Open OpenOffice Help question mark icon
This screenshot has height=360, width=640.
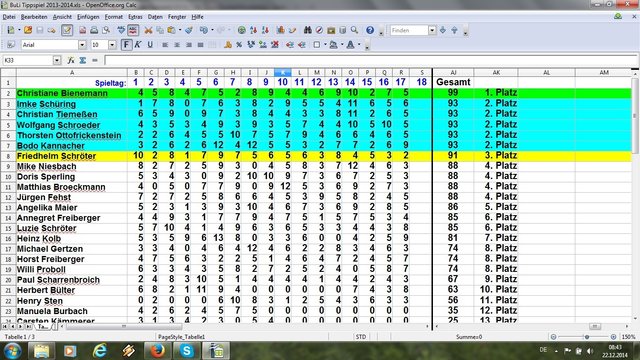click(x=370, y=30)
